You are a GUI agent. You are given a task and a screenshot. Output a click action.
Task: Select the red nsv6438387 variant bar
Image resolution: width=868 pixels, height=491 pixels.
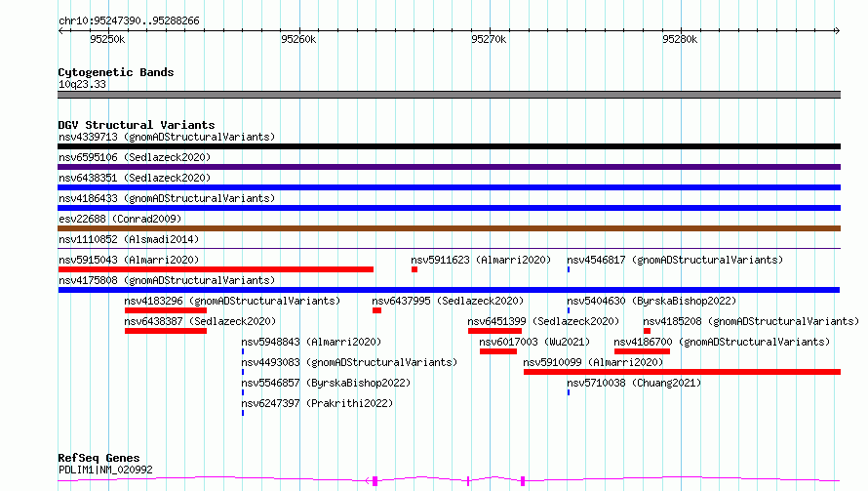tap(166, 331)
